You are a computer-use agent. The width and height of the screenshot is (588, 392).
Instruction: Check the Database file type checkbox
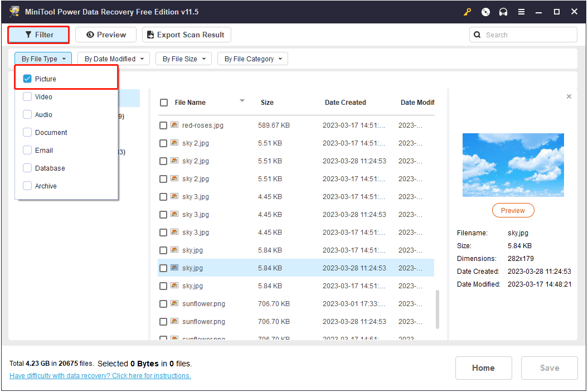[27, 168]
